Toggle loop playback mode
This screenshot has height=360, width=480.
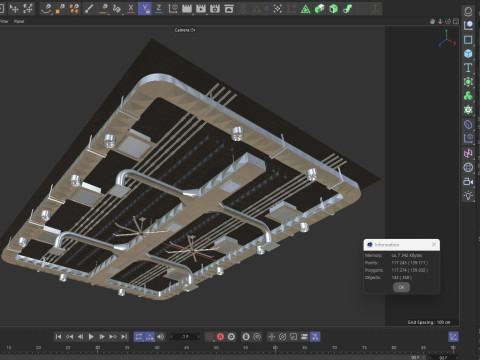click(139, 337)
